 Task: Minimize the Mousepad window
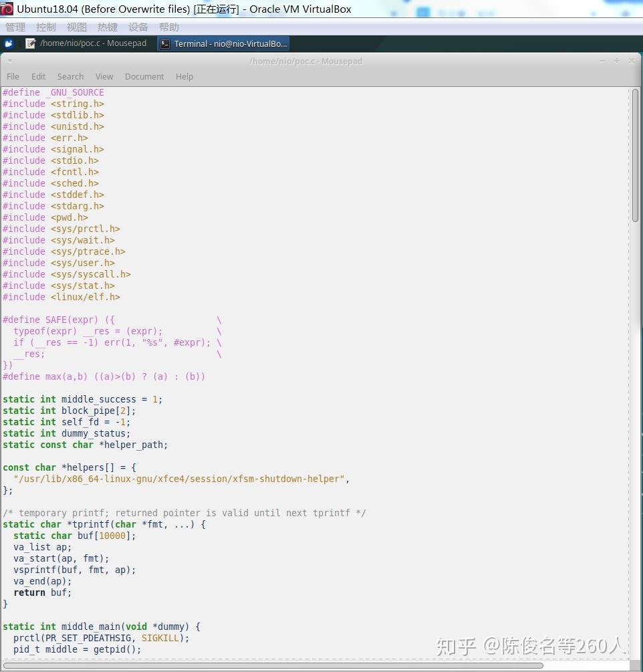[x=602, y=61]
